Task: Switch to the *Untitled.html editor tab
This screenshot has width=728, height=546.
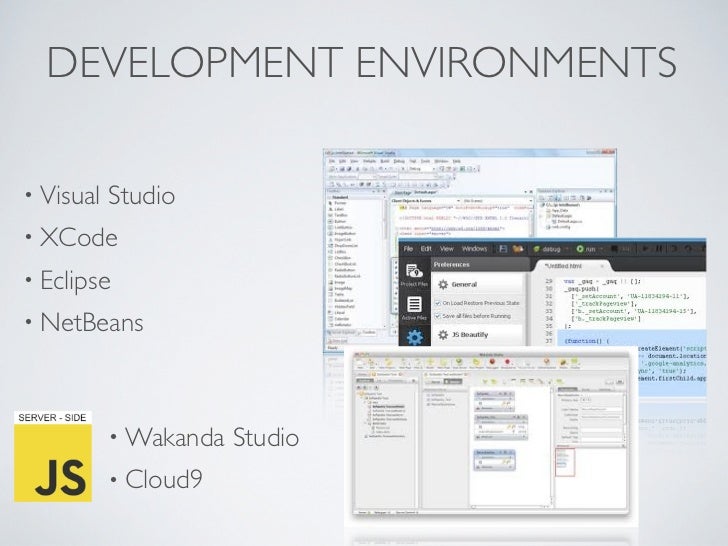Action: 564,266
